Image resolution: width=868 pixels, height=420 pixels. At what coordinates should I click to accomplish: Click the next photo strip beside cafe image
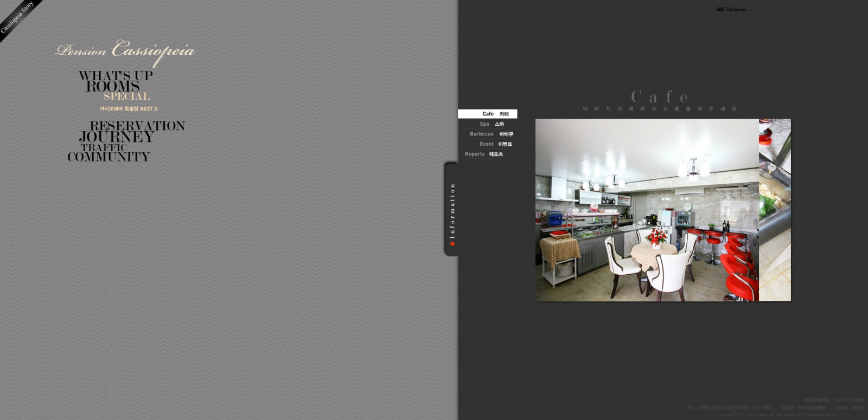[x=775, y=210]
